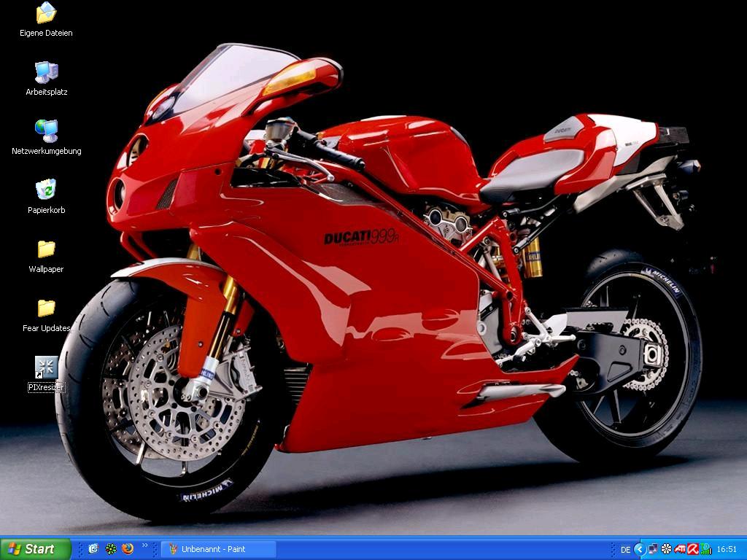747x560 pixels.
Task: Click the wireless signal strength tray icon
Action: [x=705, y=549]
